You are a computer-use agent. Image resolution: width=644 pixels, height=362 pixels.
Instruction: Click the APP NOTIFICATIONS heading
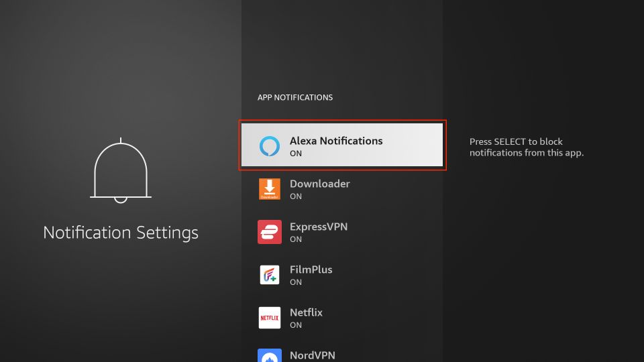295,98
